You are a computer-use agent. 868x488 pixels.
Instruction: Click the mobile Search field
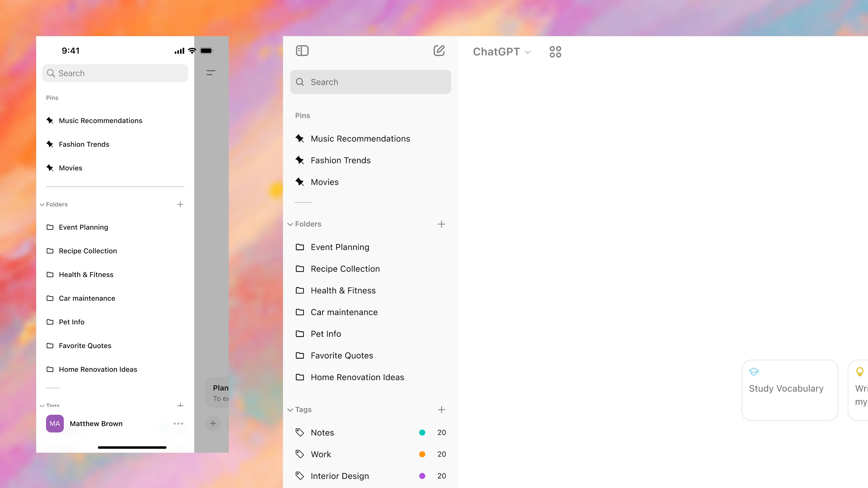[115, 73]
